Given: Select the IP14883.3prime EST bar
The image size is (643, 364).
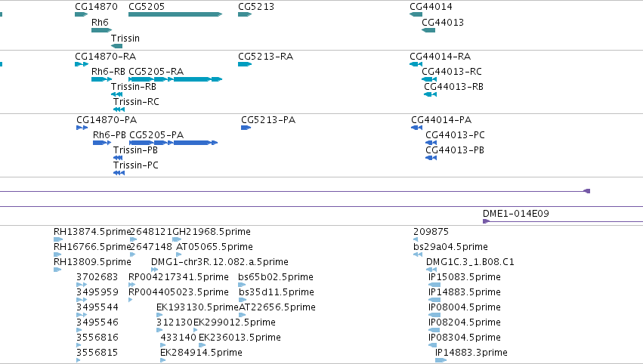Looking at the screenshot, I should [x=441, y=360].
